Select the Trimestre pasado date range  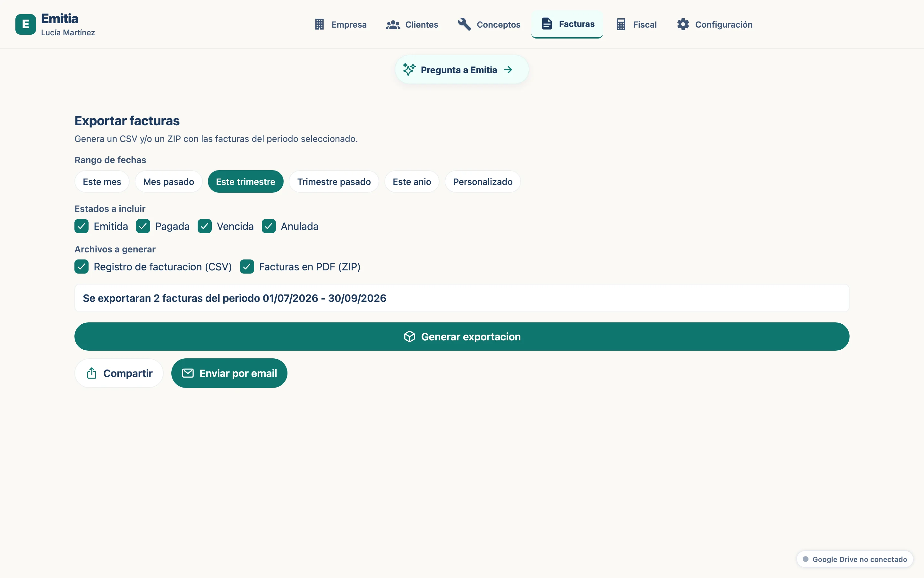334,181
